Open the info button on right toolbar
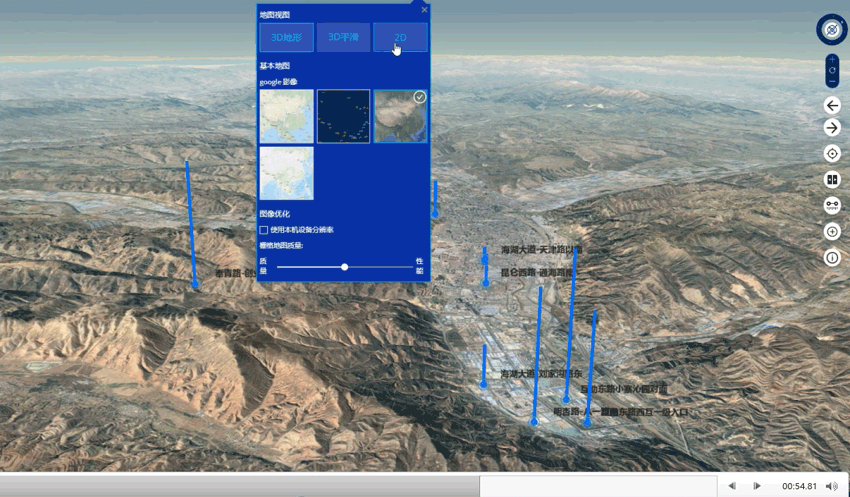 tap(831, 257)
